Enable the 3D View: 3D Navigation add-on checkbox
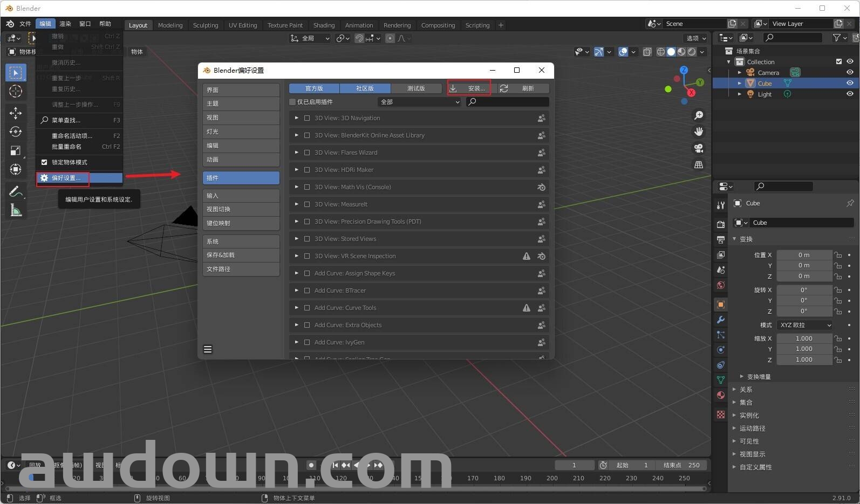 307,118
